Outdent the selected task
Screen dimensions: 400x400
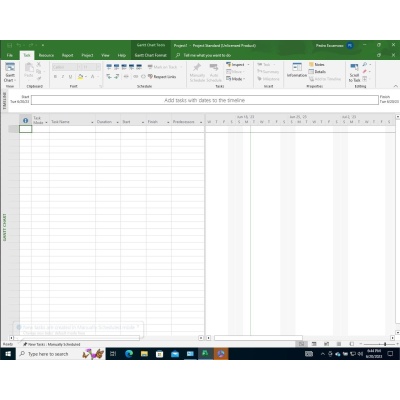click(x=109, y=77)
